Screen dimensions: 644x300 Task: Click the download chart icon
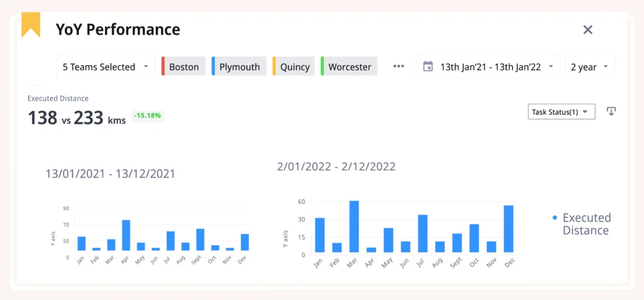tap(611, 111)
